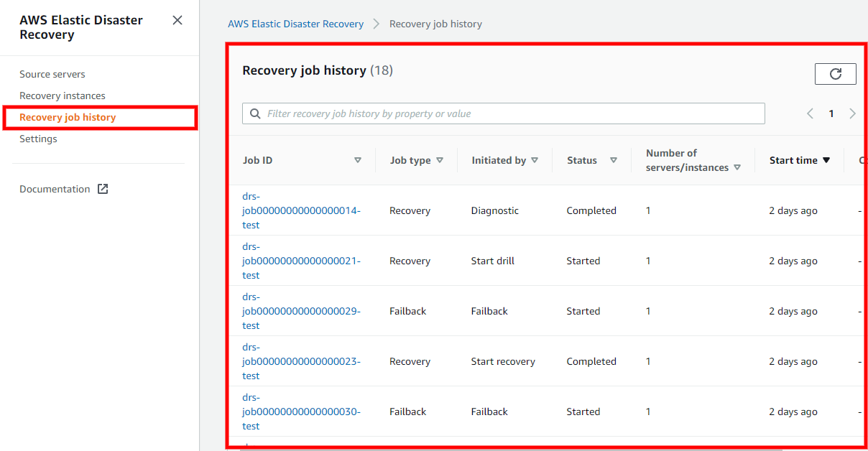The height and width of the screenshot is (451, 868).
Task: Click Started status for job 30
Action: tap(583, 412)
